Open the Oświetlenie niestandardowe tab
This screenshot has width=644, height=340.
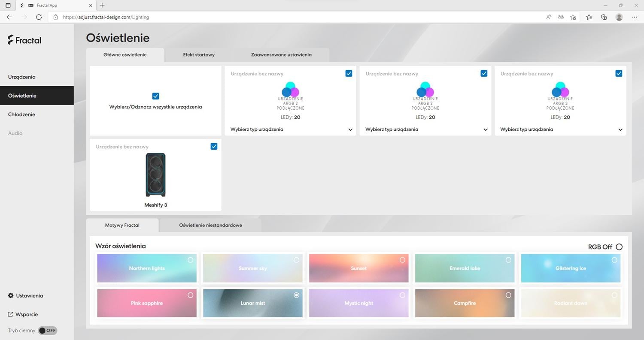click(x=210, y=225)
